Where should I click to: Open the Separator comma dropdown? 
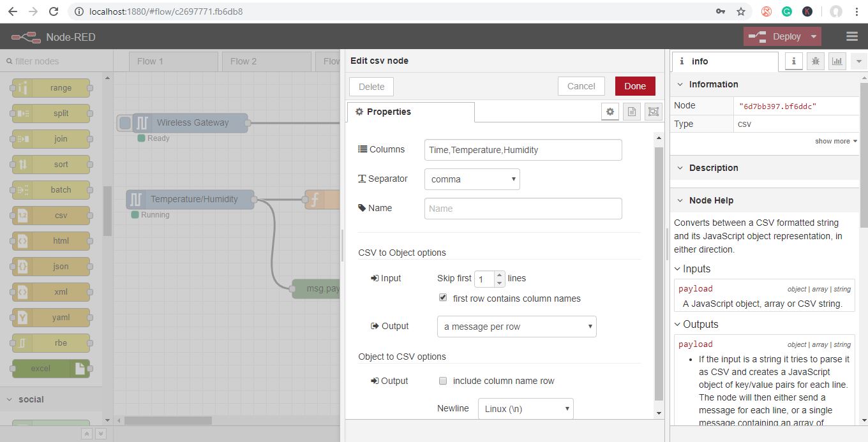(472, 179)
